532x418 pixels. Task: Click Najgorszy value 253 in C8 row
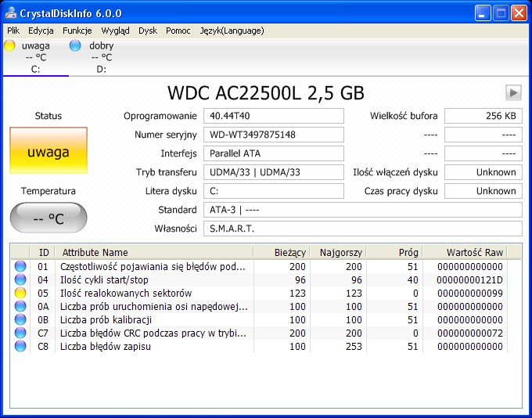tap(354, 346)
